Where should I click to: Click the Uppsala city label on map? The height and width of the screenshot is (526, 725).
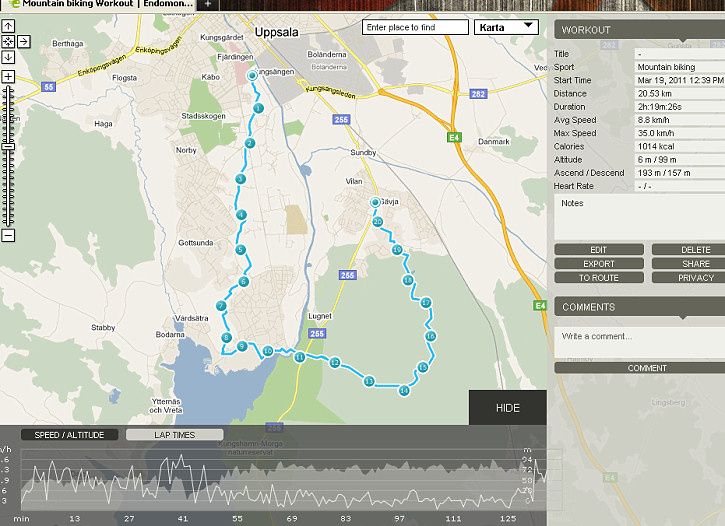click(276, 32)
